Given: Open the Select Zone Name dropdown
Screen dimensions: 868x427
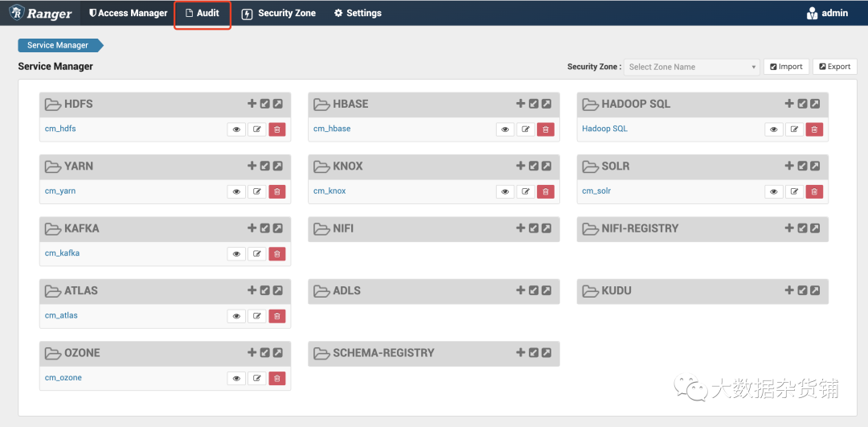Looking at the screenshot, I should 691,67.
